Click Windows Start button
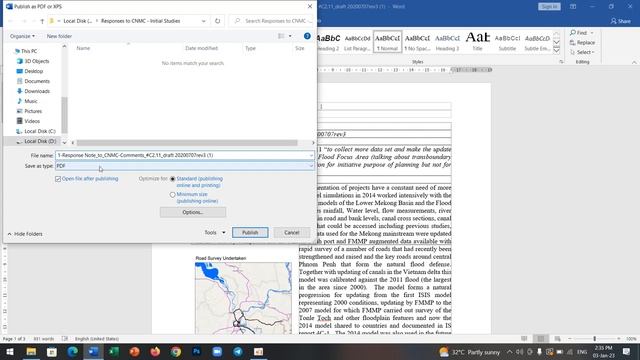 tap(10, 351)
